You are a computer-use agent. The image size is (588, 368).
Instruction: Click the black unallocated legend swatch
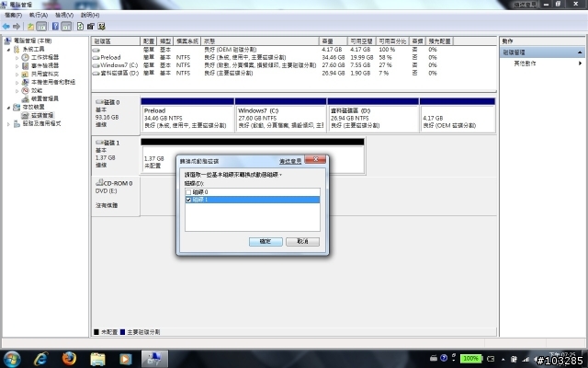point(96,332)
